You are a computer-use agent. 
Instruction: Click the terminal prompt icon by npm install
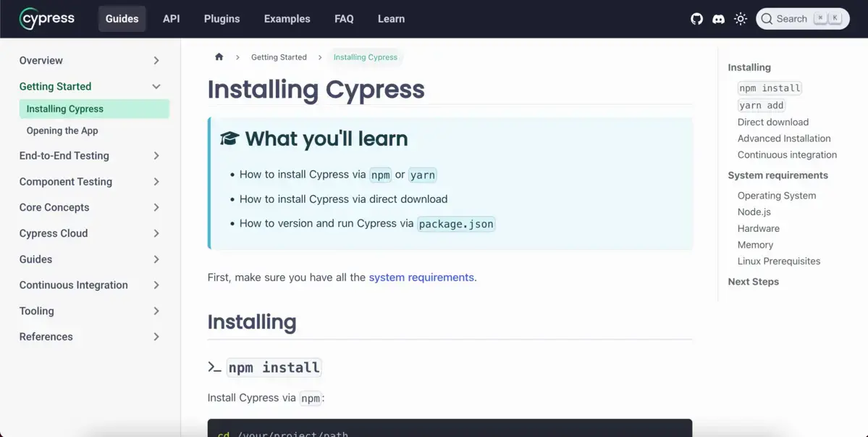click(214, 367)
